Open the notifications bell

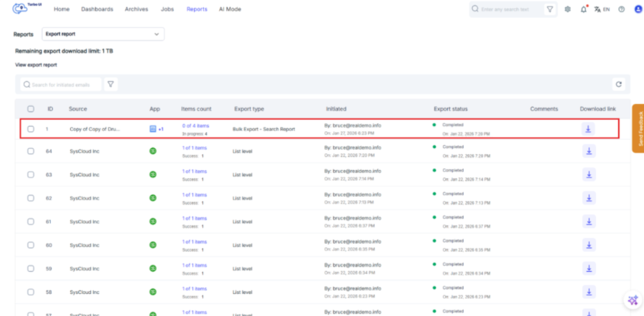pyautogui.click(x=584, y=10)
